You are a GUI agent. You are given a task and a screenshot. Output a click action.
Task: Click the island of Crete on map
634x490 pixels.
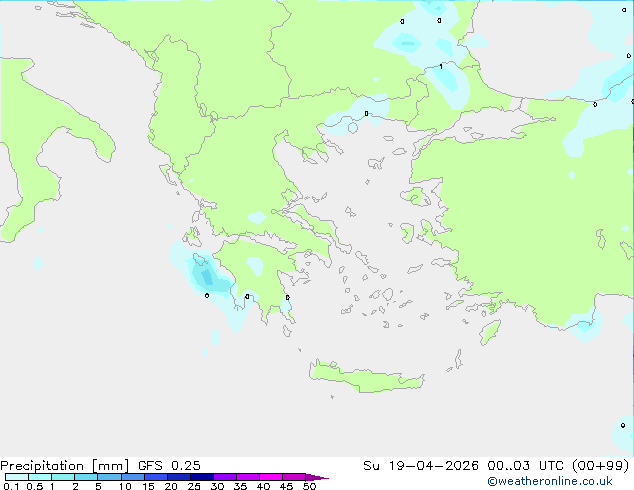(x=366, y=377)
